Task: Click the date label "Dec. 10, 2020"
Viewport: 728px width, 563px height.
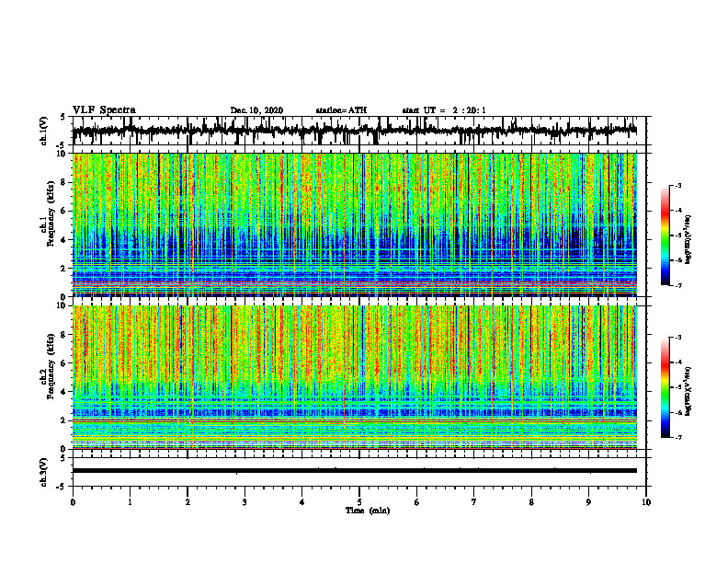Action: tap(256, 110)
